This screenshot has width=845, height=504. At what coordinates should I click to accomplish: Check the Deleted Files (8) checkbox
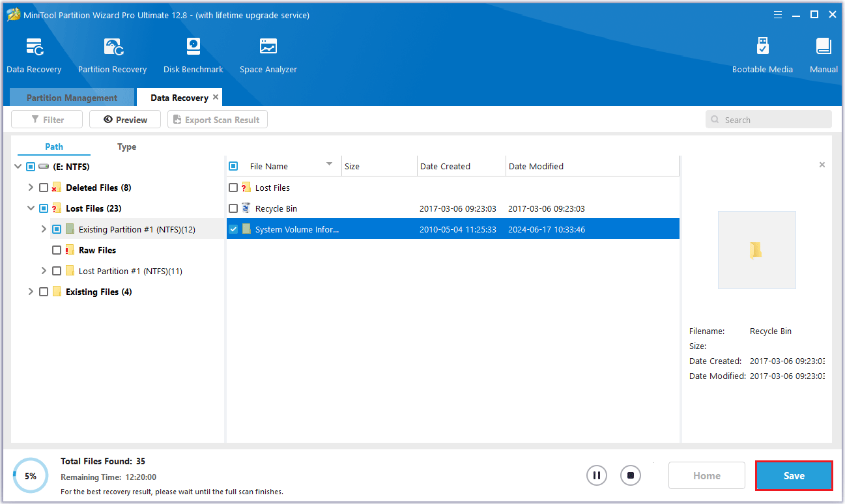click(44, 188)
